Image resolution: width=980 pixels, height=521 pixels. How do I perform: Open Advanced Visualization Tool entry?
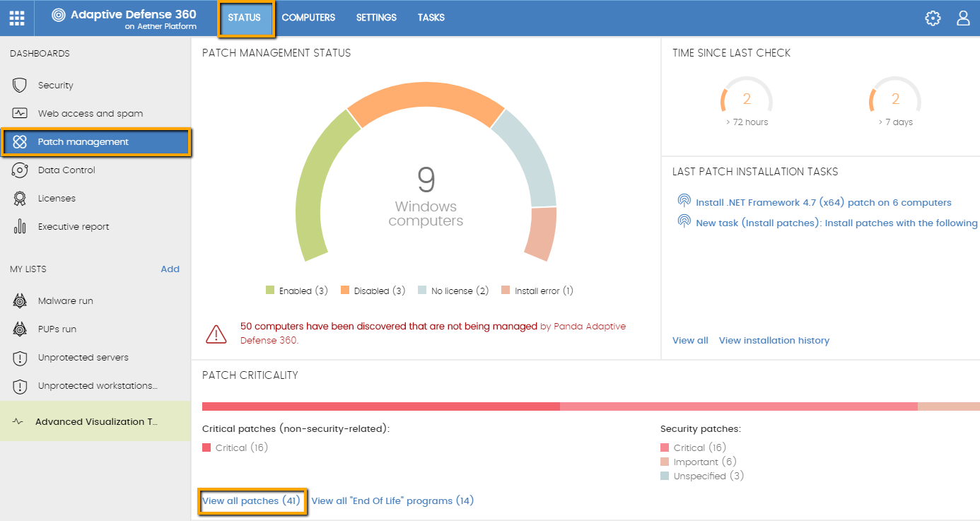(95, 421)
